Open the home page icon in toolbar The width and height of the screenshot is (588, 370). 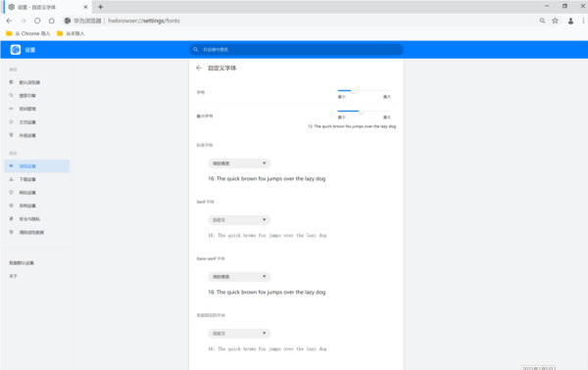click(51, 21)
